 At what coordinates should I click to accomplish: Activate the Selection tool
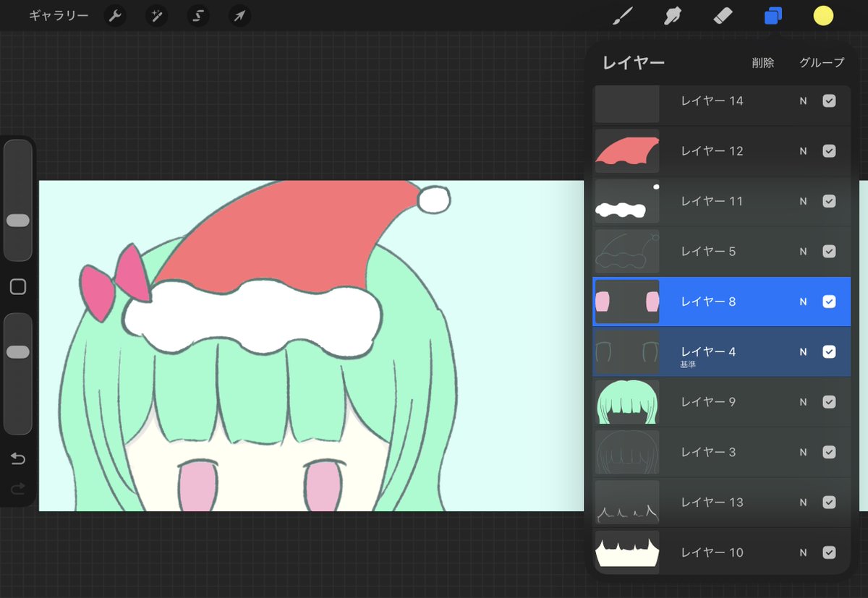pos(198,15)
